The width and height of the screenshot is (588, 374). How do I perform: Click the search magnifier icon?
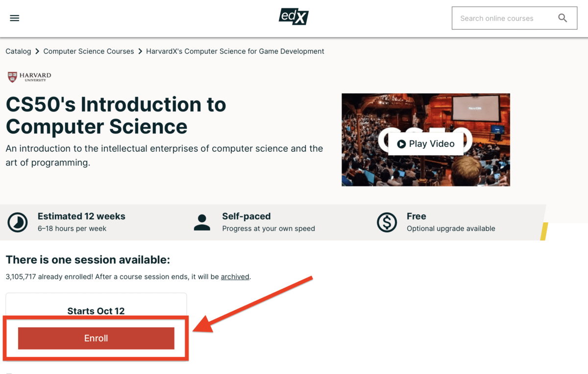[563, 18]
